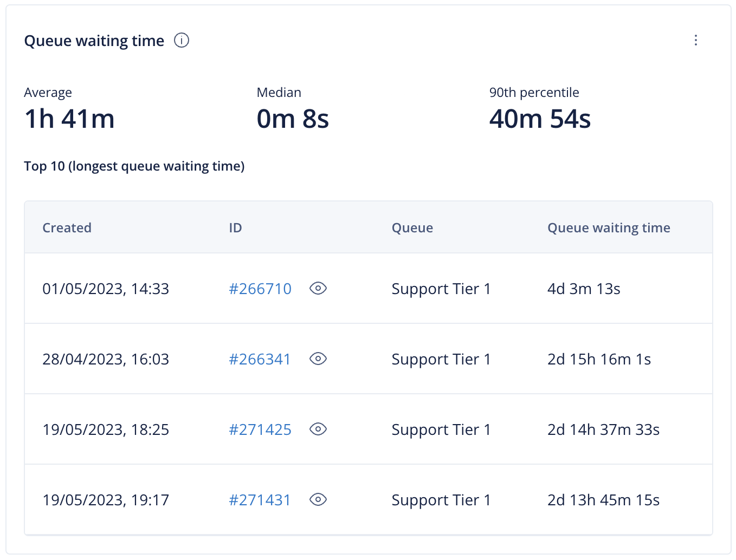Click the Created column header
Viewport: 736px width, 560px height.
tap(67, 228)
